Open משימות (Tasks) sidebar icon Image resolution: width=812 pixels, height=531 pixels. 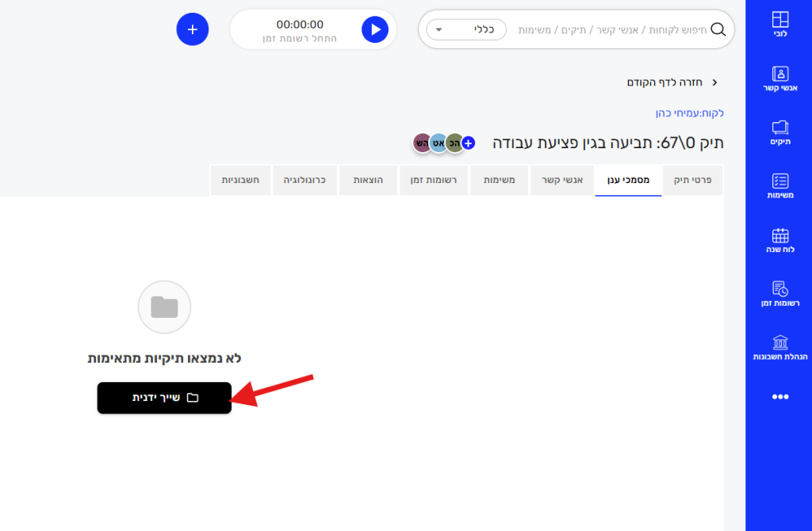(779, 186)
